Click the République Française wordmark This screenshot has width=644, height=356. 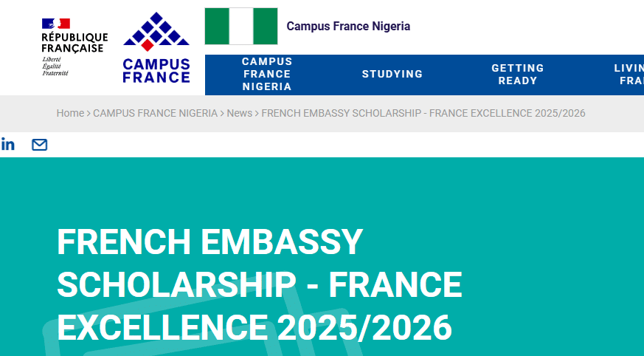[x=74, y=43]
